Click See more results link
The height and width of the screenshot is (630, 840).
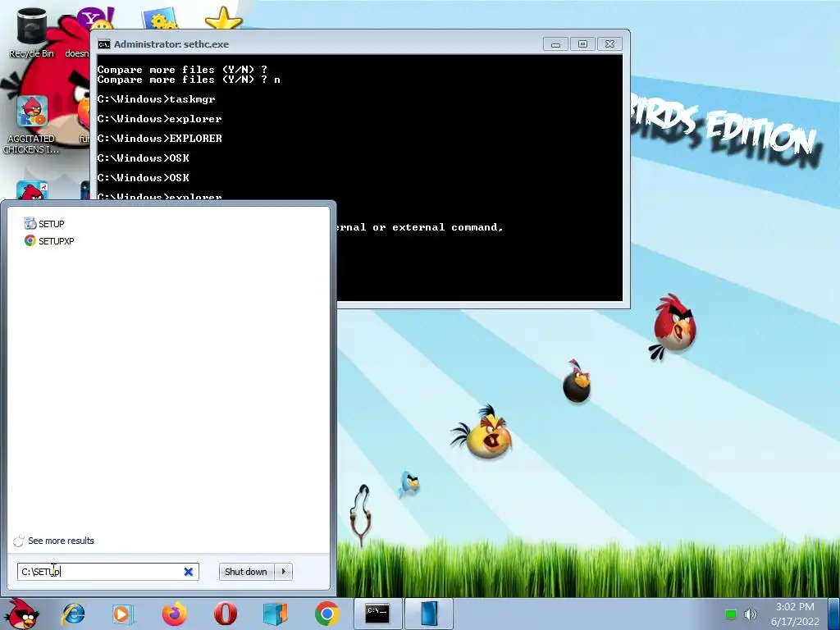click(x=61, y=541)
